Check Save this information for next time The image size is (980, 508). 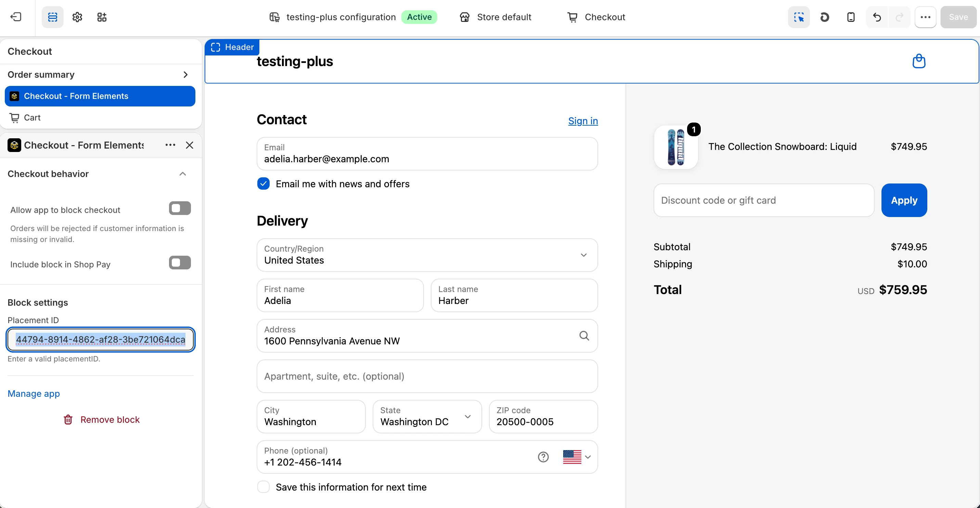click(x=263, y=487)
